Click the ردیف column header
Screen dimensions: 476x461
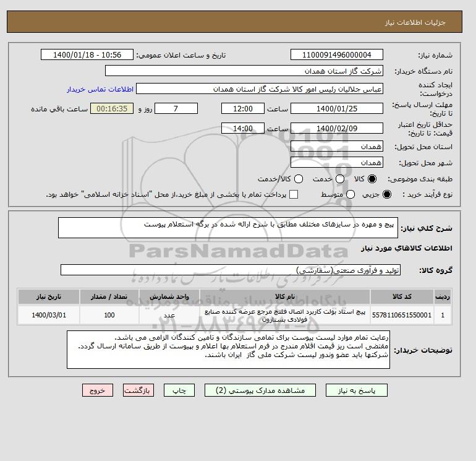pos(443,296)
